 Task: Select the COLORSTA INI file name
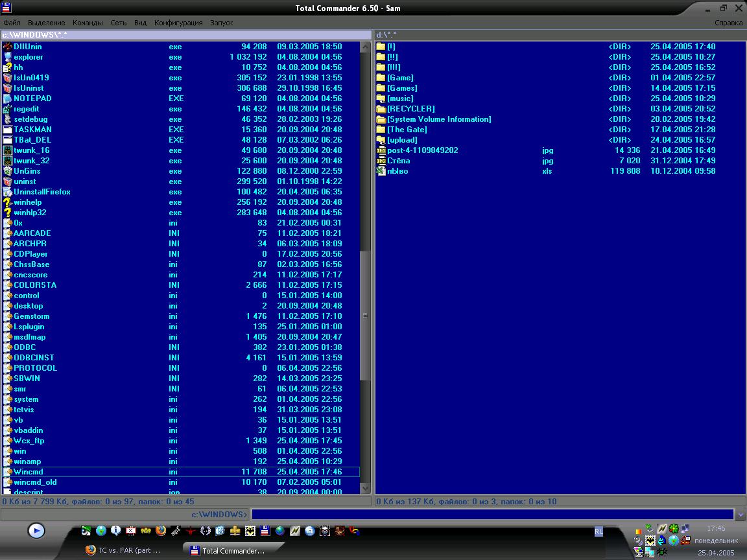coord(35,285)
